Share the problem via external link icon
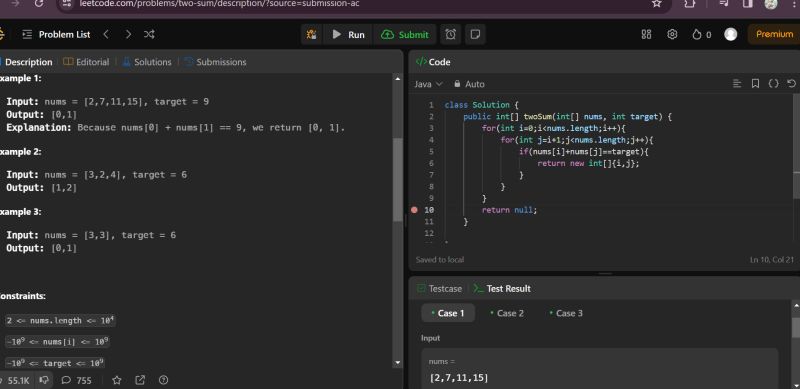 (140, 380)
